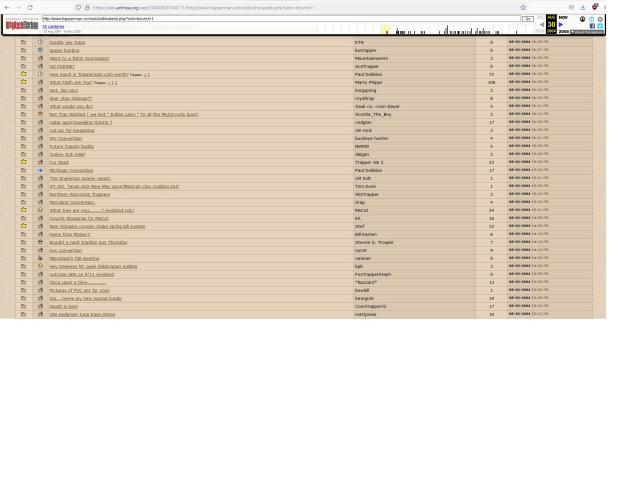The width and height of the screenshot is (640, 480).
Task: Click the post icon next to "snare hunting"
Action: coord(40,50)
